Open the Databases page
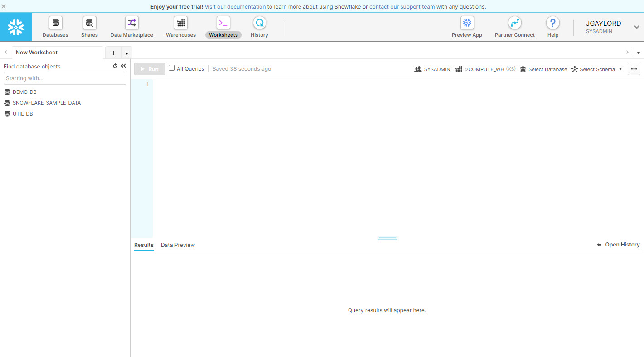The width and height of the screenshot is (644, 357). [x=55, y=27]
